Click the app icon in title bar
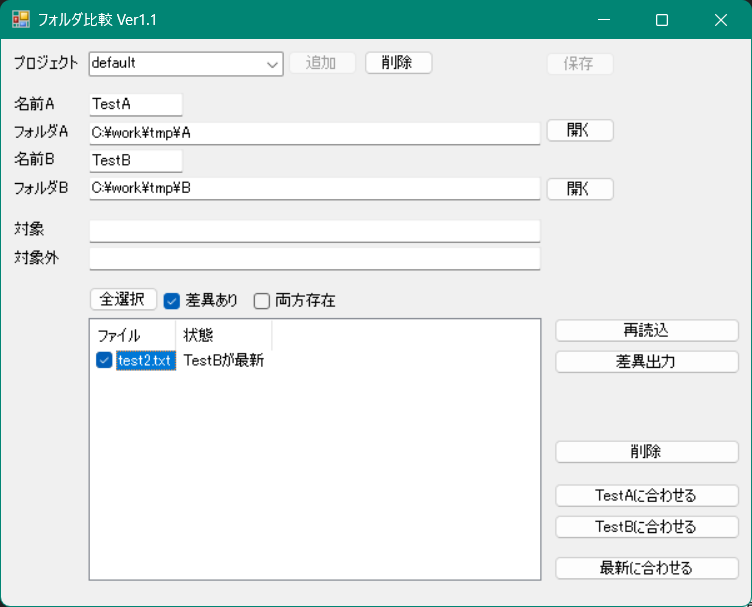 pos(20,20)
